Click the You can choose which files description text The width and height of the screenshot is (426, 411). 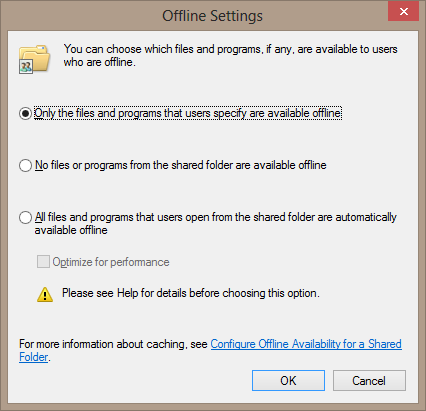(x=230, y=55)
